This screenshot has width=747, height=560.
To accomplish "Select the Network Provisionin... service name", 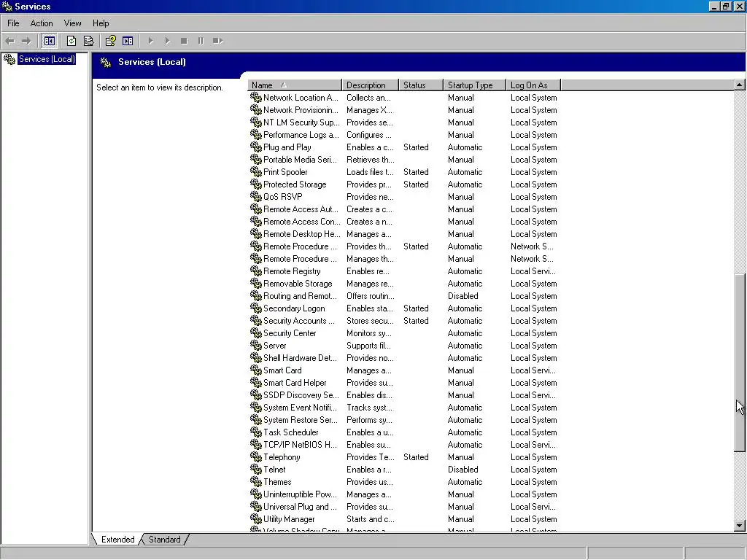I will [x=301, y=110].
